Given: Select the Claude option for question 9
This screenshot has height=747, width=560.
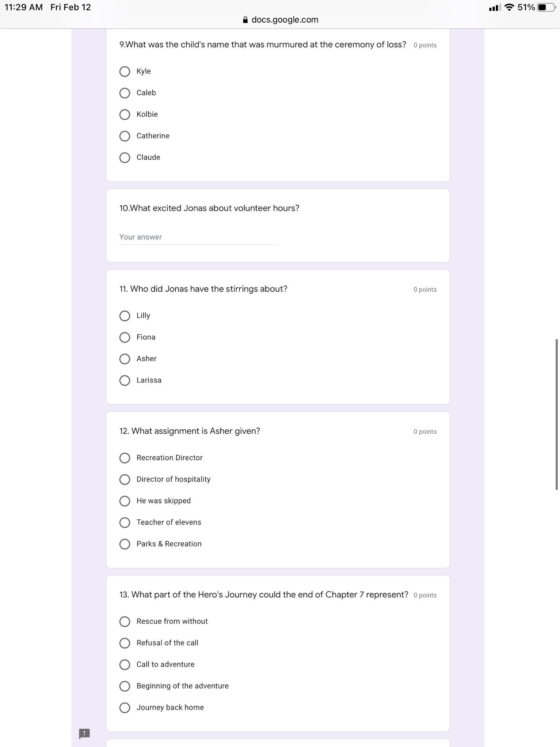Looking at the screenshot, I should coord(125,158).
